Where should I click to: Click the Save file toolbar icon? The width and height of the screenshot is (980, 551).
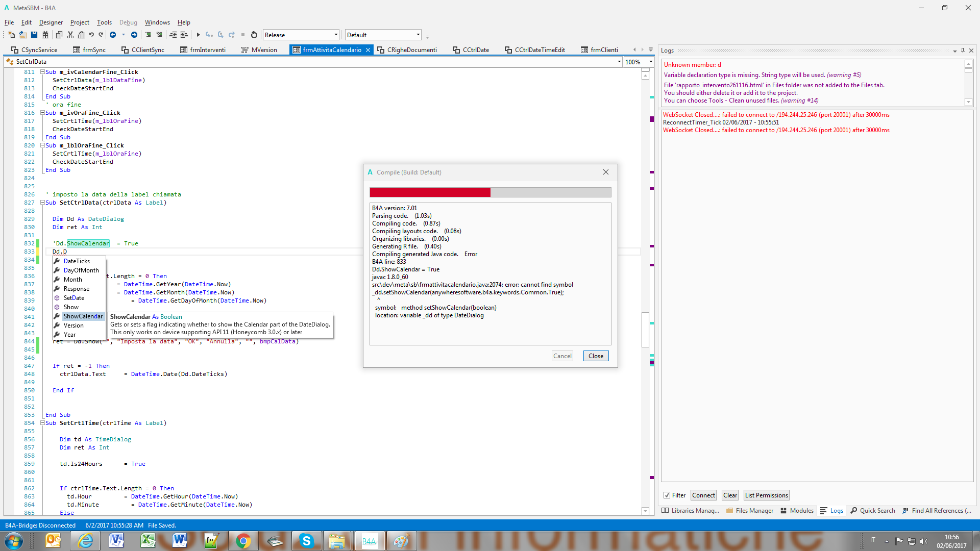tap(34, 35)
